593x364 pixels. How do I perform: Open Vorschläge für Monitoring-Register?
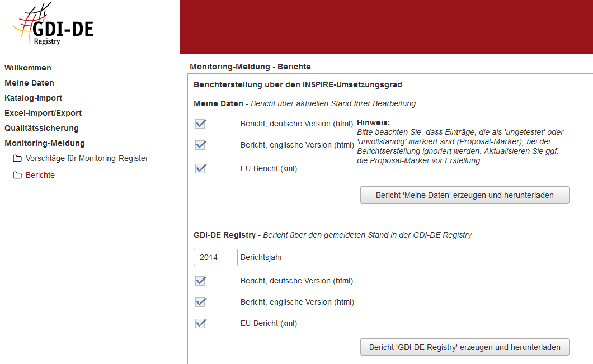point(87,158)
